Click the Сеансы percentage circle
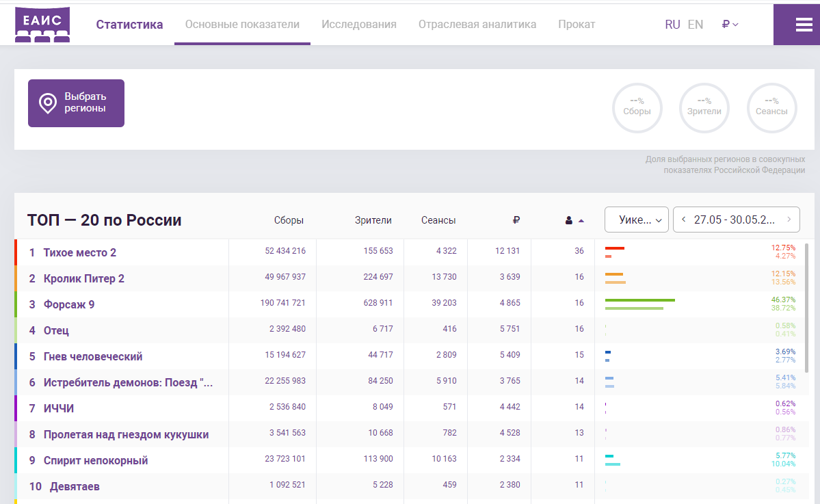The width and height of the screenshot is (820, 504). coord(771,107)
